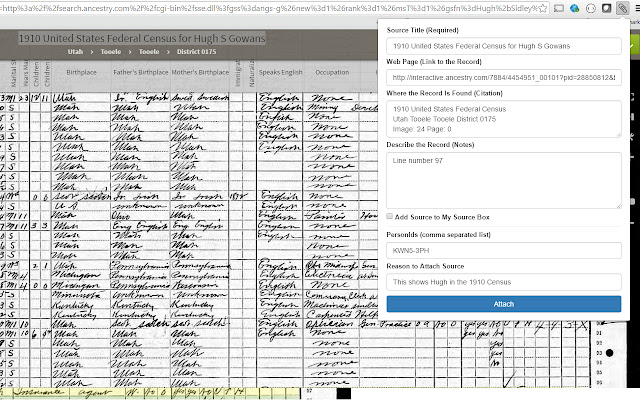Open the District 0175 breadcrumb
640x400 pixels.
196,52
